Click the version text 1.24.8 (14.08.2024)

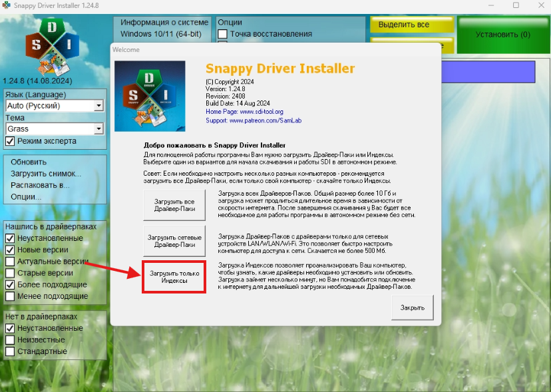37,81
